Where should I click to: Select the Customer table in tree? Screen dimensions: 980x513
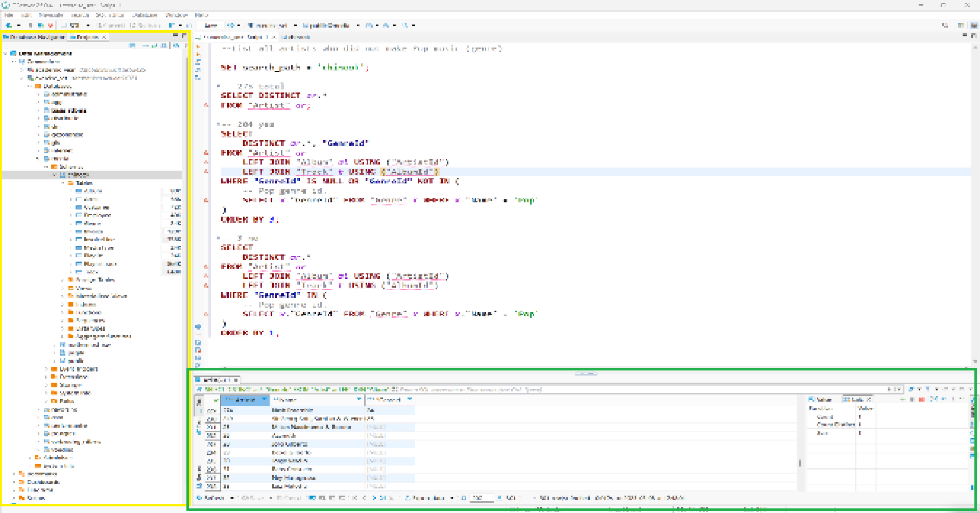(97, 207)
